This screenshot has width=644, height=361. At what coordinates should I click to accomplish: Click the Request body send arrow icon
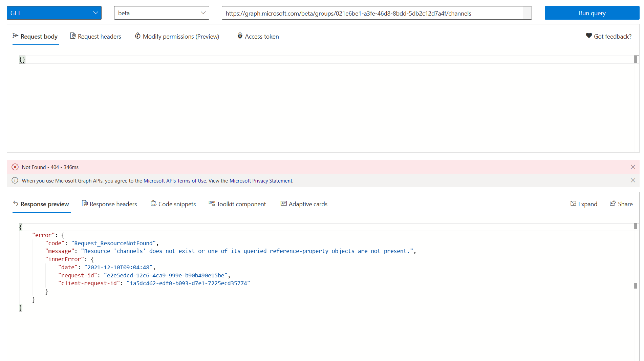coord(15,36)
